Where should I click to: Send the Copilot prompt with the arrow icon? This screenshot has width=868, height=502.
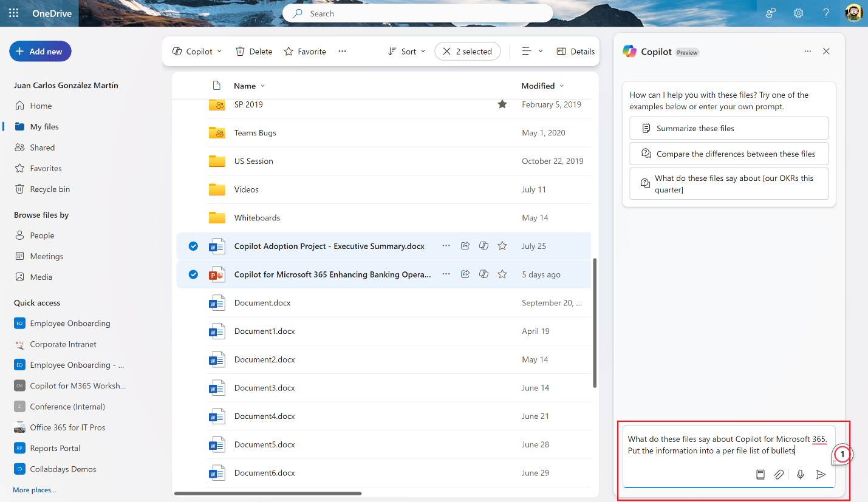pyautogui.click(x=821, y=474)
